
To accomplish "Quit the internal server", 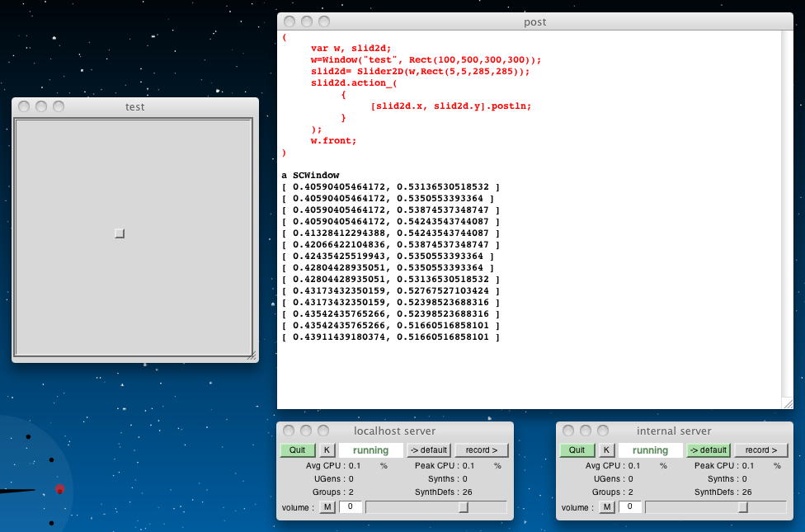I will click(x=577, y=450).
